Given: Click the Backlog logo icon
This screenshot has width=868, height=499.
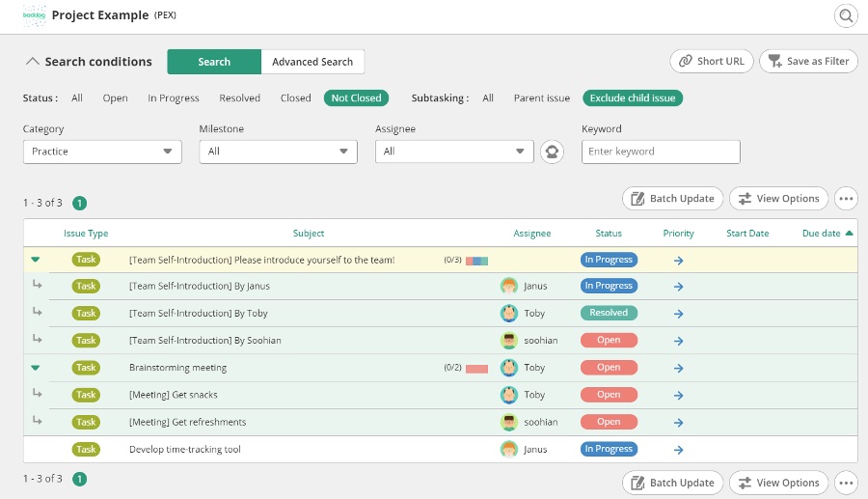Looking at the screenshot, I should [x=34, y=15].
